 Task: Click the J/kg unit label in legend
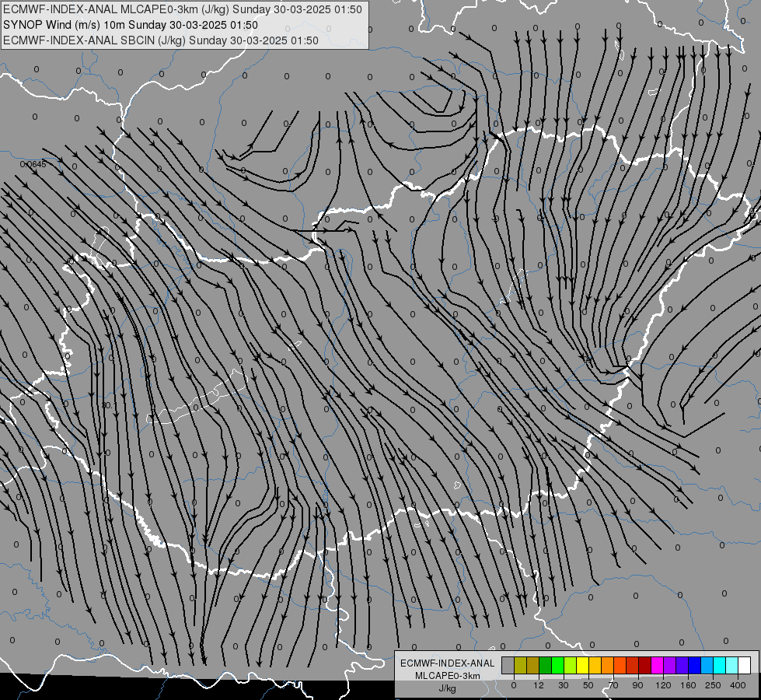click(x=448, y=688)
